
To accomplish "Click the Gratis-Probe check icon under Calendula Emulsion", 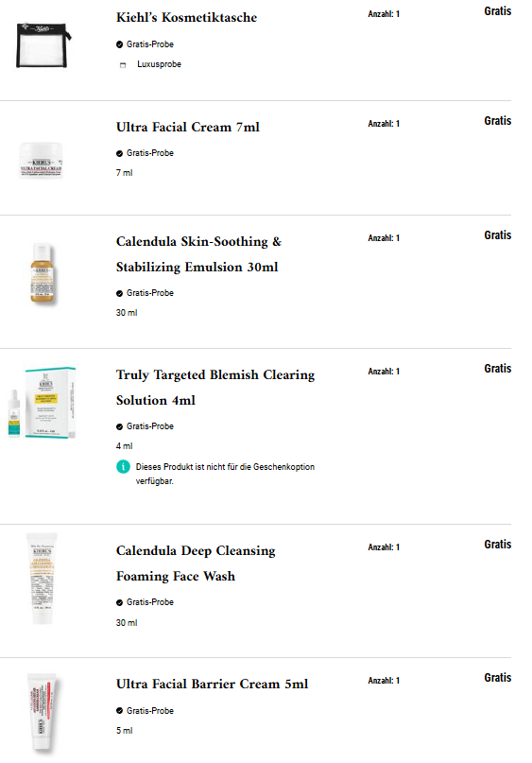I will (x=119, y=293).
